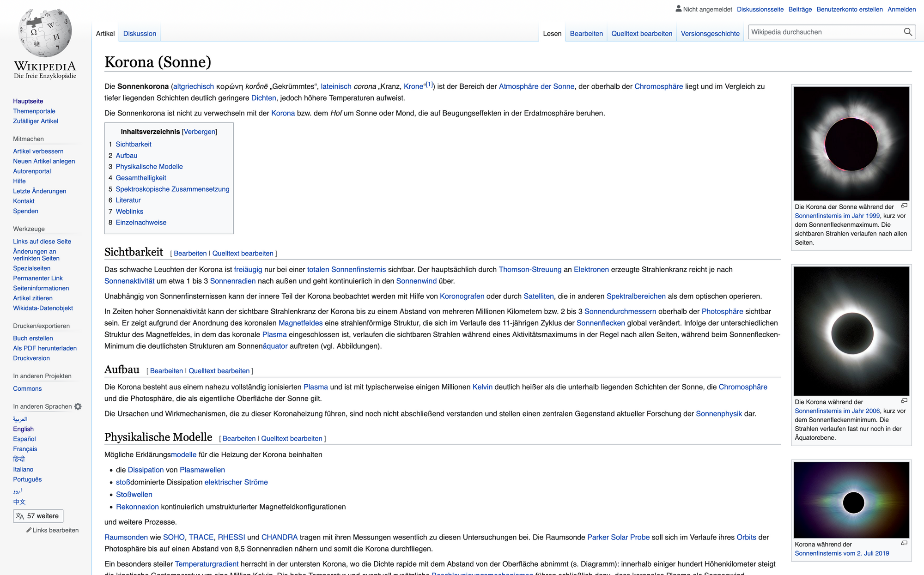Open Wikidata-Datenobjekt link
924x575 pixels.
[x=43, y=308]
